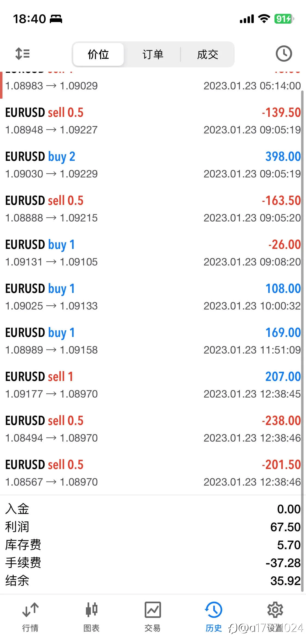Image resolution: width=306 pixels, height=644 pixels.
Task: Open the sort order icon
Action: 22,54
